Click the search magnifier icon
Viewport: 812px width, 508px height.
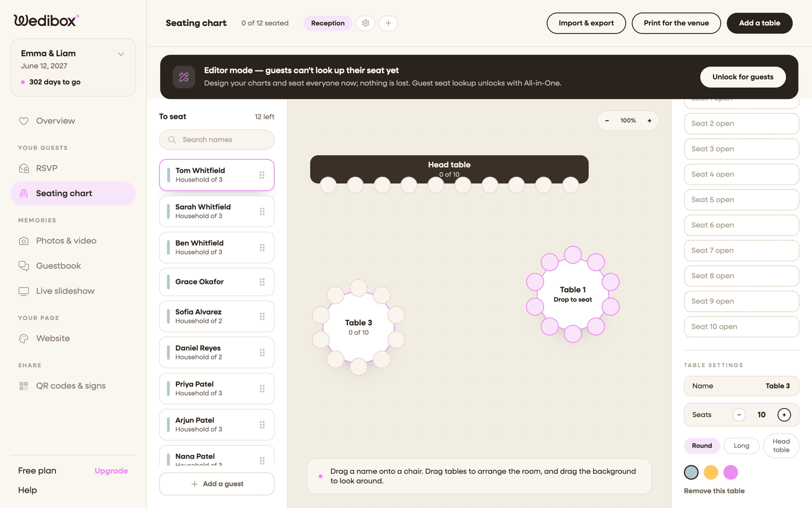click(x=172, y=140)
